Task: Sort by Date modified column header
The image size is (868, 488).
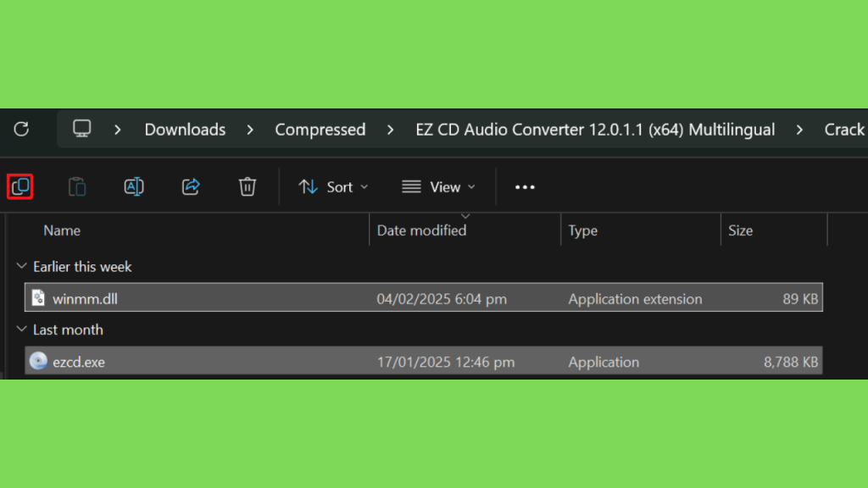Action: [421, 230]
